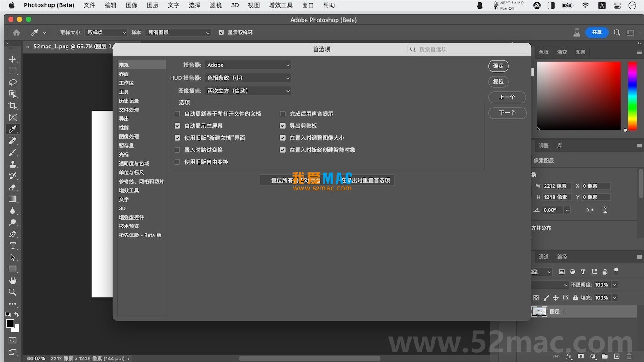
Task: Select the Rectangle shape tool
Action: click(13, 269)
